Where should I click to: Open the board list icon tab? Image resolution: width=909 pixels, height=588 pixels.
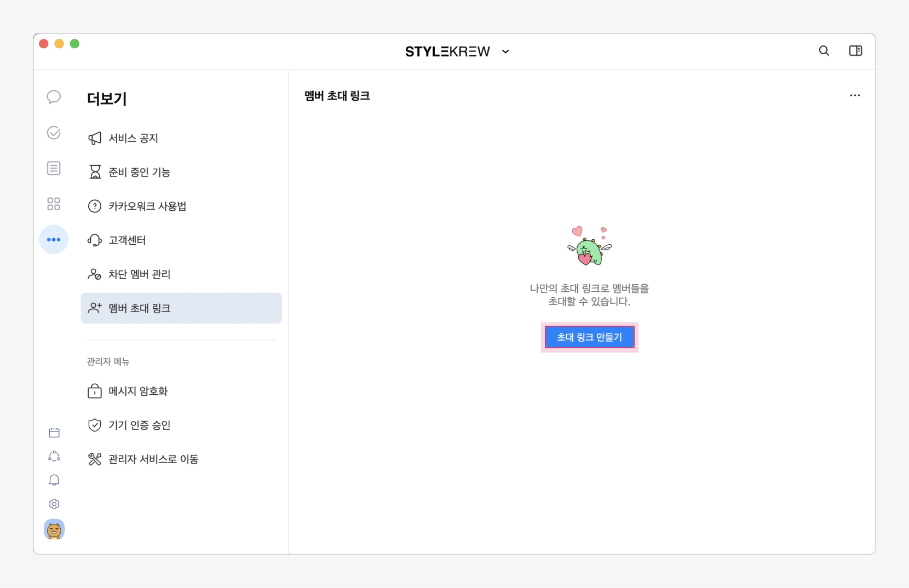point(54,168)
